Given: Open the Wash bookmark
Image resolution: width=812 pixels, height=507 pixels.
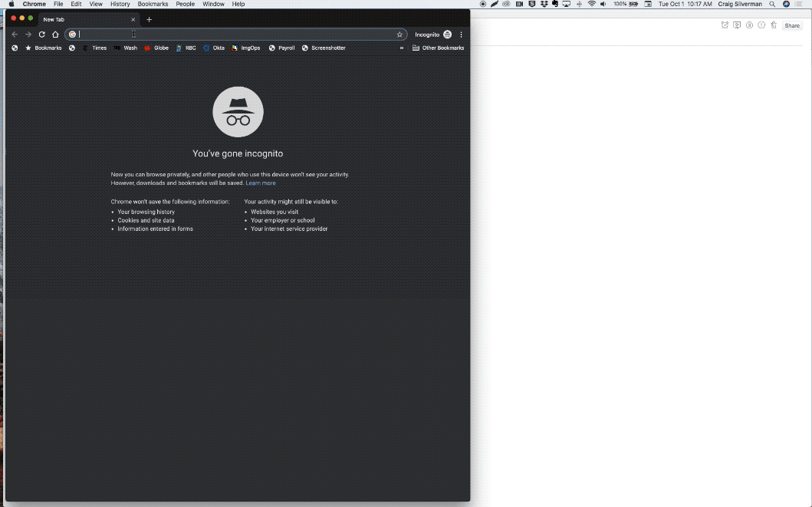Looking at the screenshot, I should (125, 48).
